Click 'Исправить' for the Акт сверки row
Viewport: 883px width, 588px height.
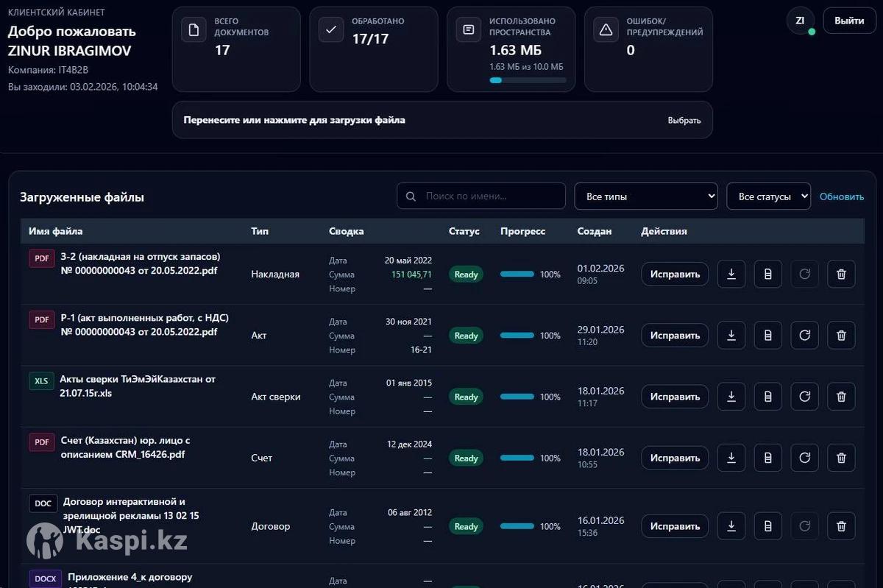point(675,397)
